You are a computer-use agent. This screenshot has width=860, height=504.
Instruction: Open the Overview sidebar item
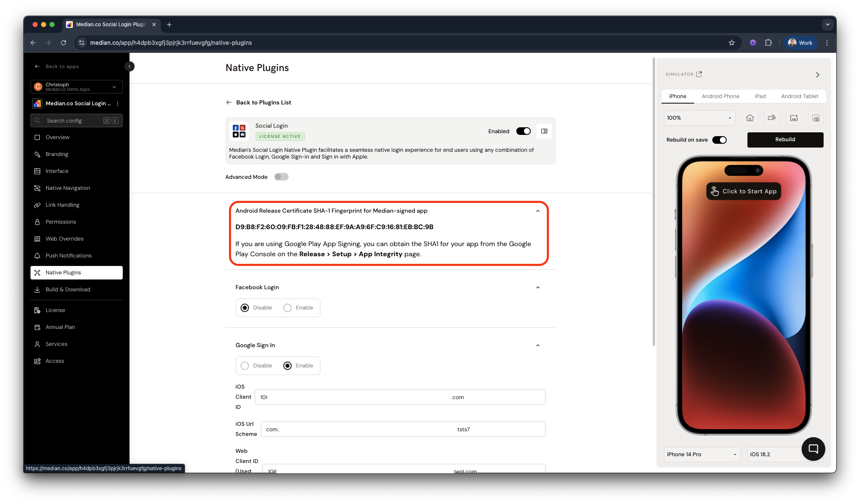77,137
